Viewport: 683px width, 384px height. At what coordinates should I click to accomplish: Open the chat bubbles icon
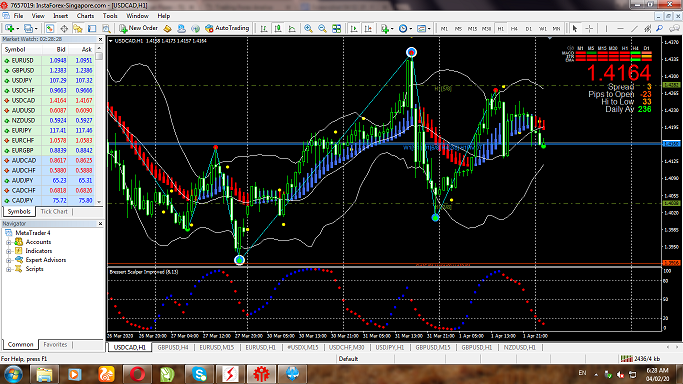click(674, 28)
